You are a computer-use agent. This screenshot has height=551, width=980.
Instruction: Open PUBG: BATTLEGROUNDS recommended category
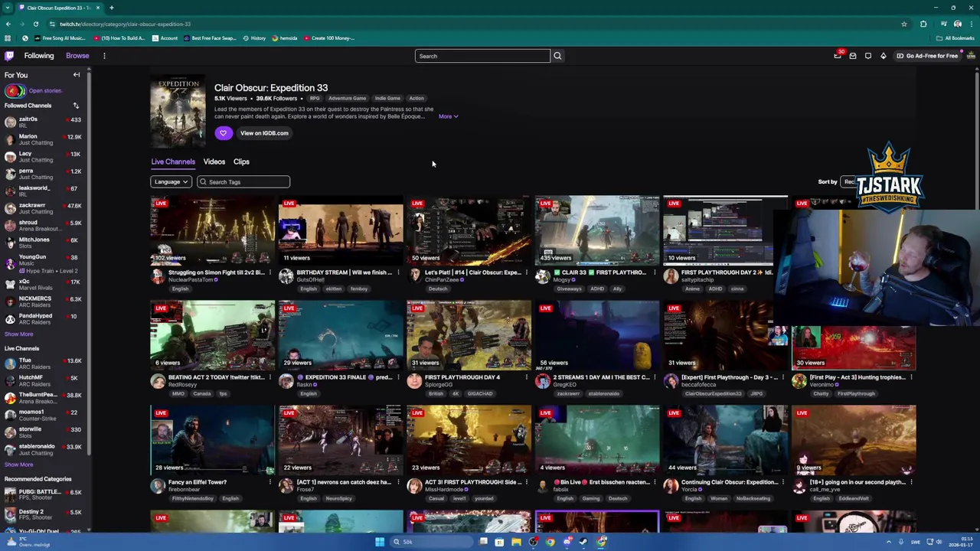[x=44, y=494]
